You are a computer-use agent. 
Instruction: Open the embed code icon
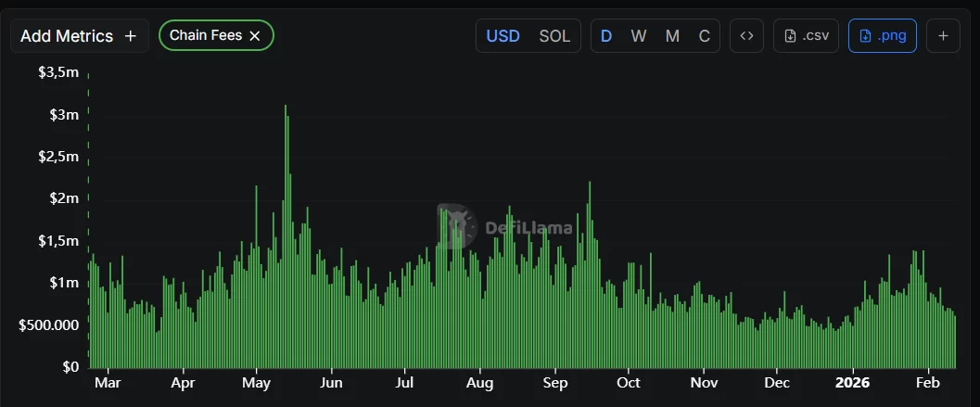pyautogui.click(x=746, y=36)
